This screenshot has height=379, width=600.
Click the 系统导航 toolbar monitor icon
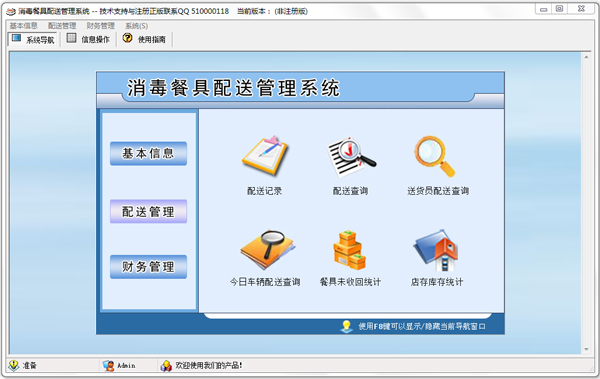[16, 38]
